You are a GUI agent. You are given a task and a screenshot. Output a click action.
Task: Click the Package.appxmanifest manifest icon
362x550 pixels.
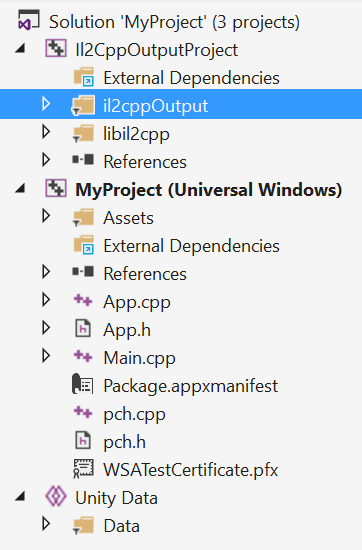[x=83, y=385]
